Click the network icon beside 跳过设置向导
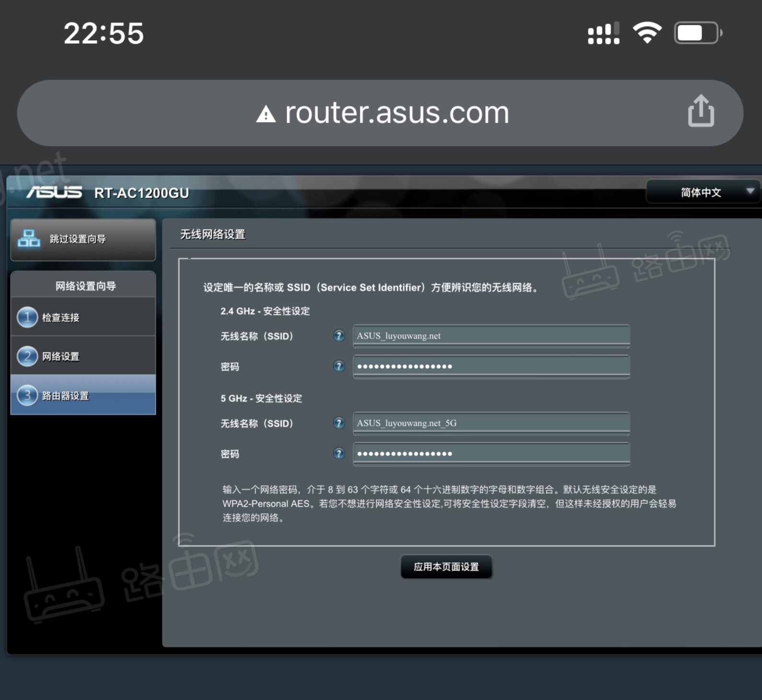The width and height of the screenshot is (762, 700). click(29, 238)
